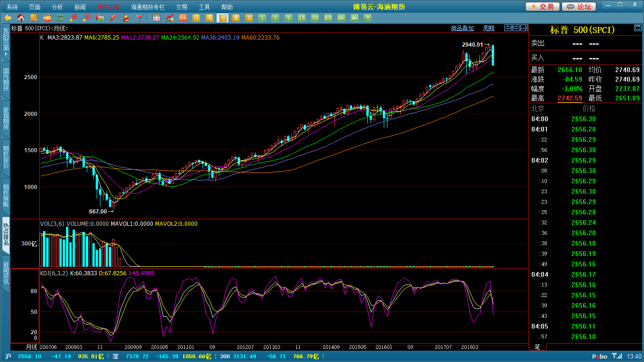Show the Tick chart view

coord(183,18)
